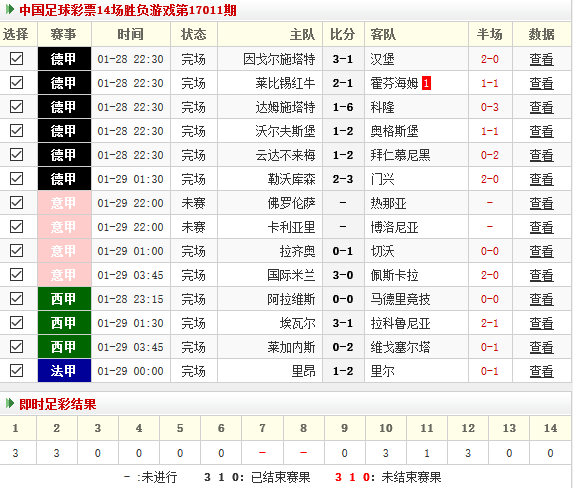Click the blue 法甲 league badge for 里昂

point(64,371)
